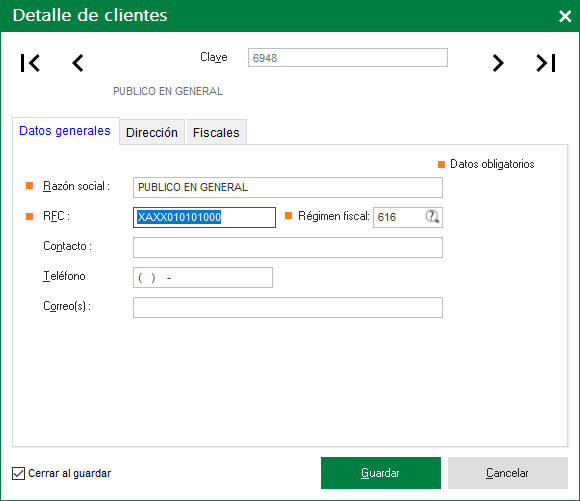This screenshot has height=501, width=580.
Task: Toggle the Cerrar al guardar checkbox
Action: pyautogui.click(x=18, y=473)
